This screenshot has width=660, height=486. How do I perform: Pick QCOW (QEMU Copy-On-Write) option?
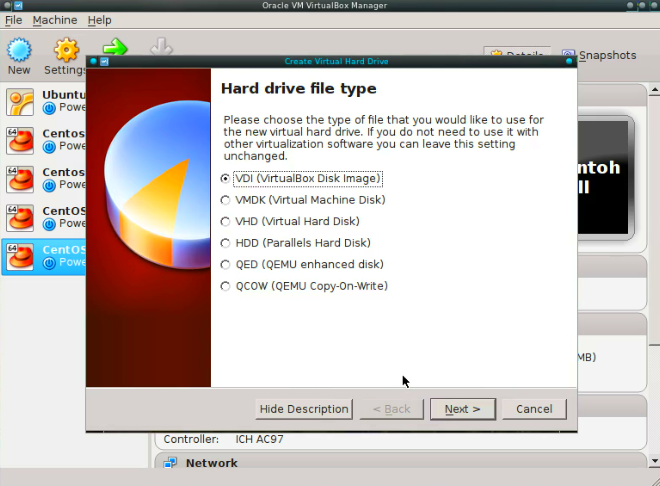point(304,286)
